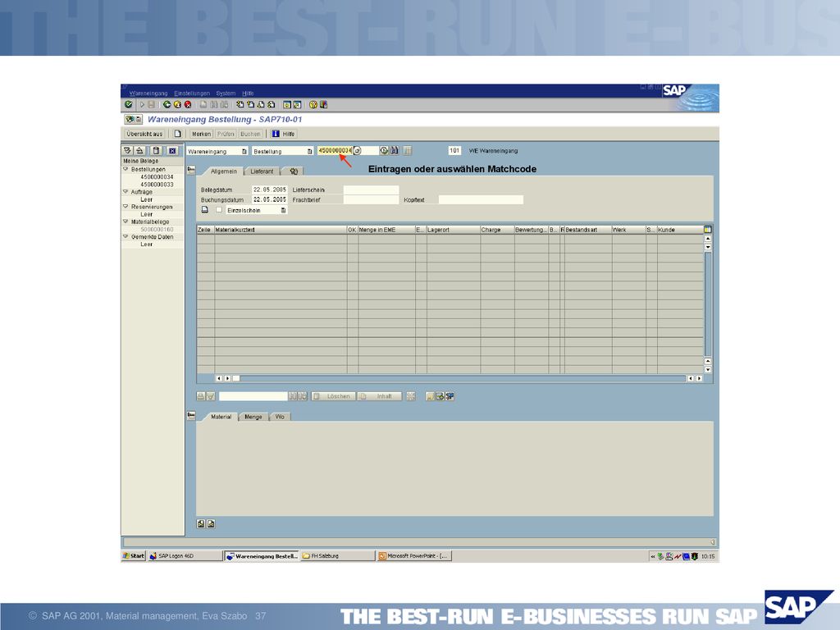
Task: Click the Inhalt button
Action: (379, 396)
